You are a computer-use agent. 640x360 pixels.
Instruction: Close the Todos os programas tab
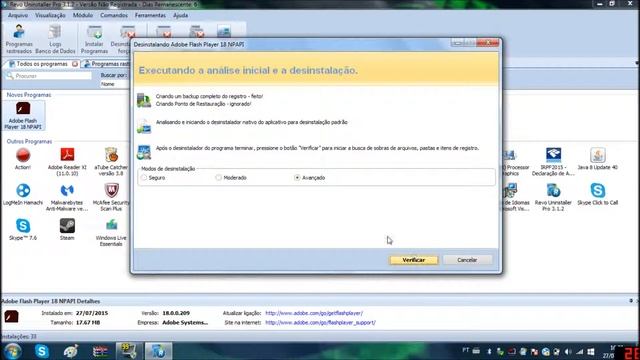click(75, 64)
